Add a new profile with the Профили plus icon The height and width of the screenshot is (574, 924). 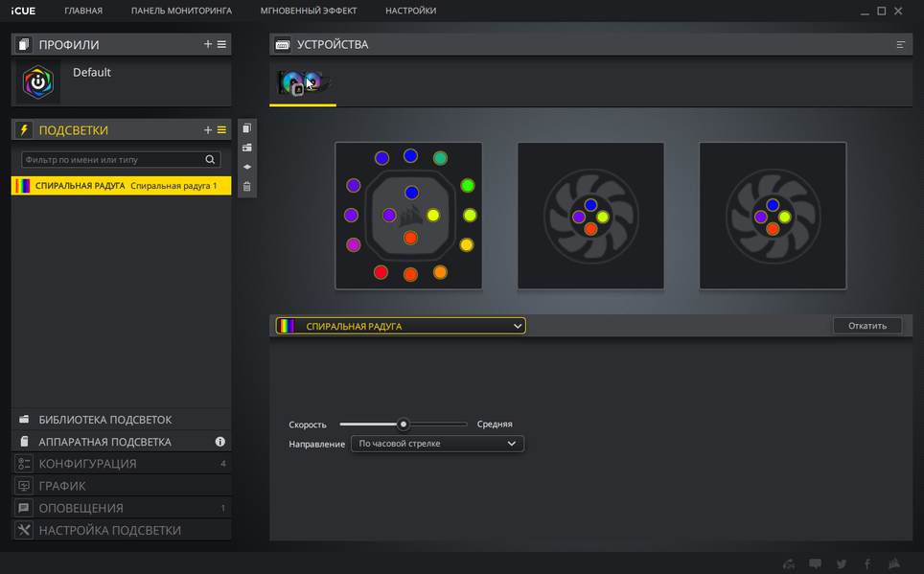(207, 44)
